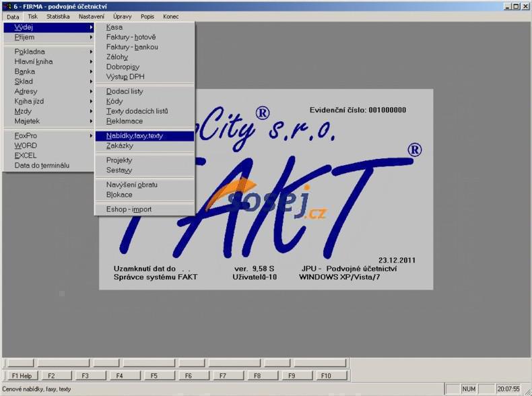Expand the Adresy submenu
This screenshot has height=396, width=532.
click(x=49, y=92)
